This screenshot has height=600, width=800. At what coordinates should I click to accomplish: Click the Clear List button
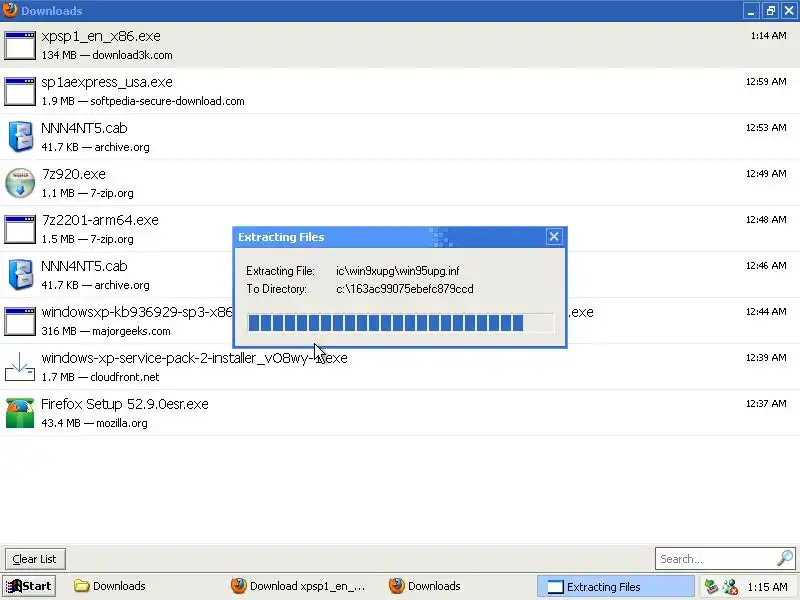click(x=35, y=559)
